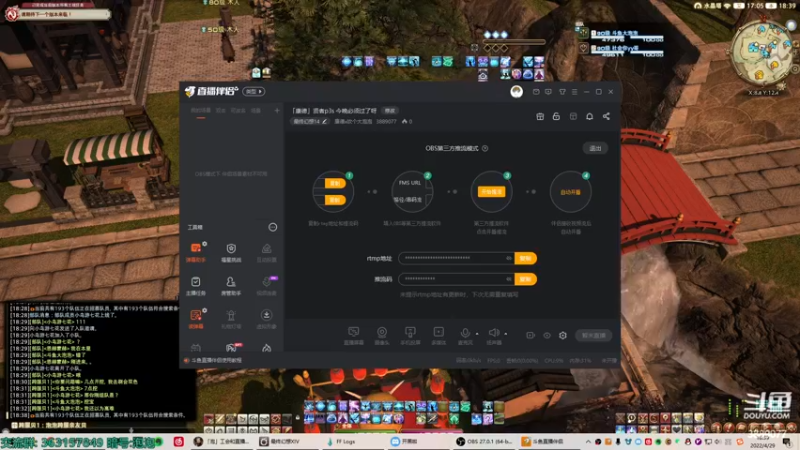Image resolution: width=800 pixels, height=450 pixels.
Task: Edit the 最终幻想14 category tag
Action: coord(310,121)
